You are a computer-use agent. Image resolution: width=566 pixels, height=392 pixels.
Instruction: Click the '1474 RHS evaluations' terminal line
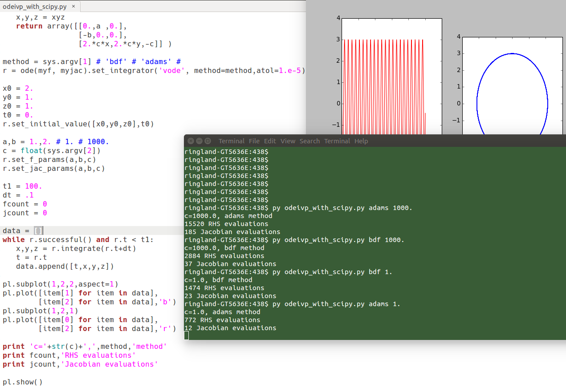pos(224,288)
